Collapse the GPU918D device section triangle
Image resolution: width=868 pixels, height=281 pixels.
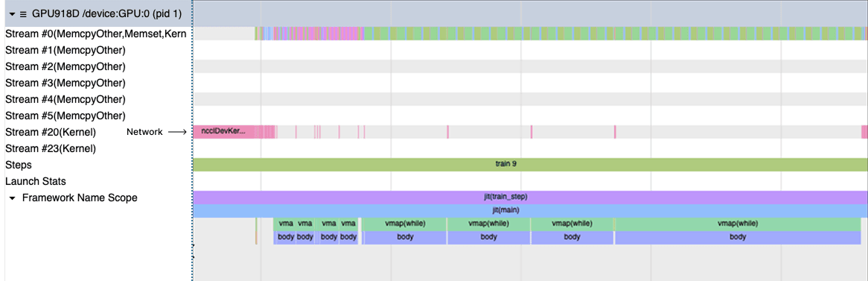(x=12, y=14)
